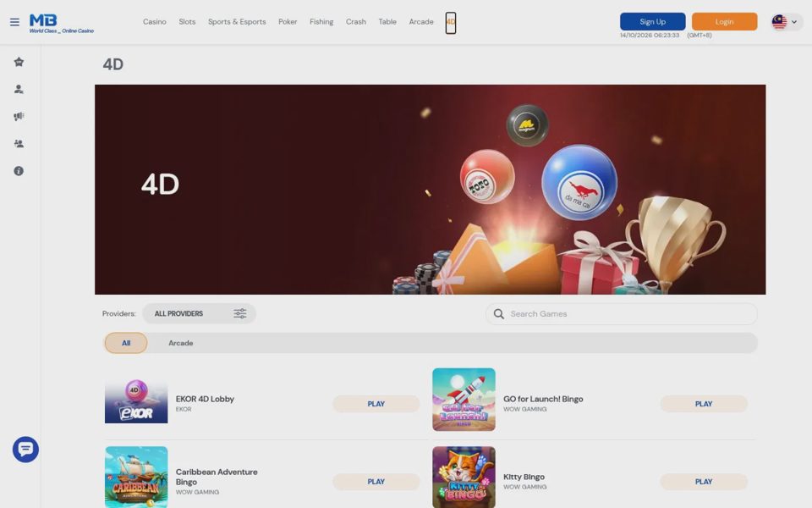Viewport: 812px width, 508px height.
Task: Navigate to Sports & Esports
Action: point(237,22)
